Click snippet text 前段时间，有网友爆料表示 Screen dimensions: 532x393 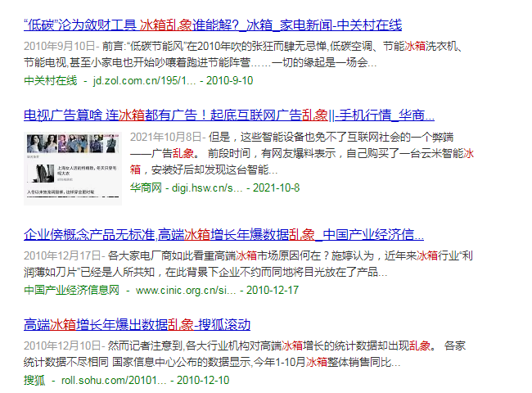tap(272, 153)
